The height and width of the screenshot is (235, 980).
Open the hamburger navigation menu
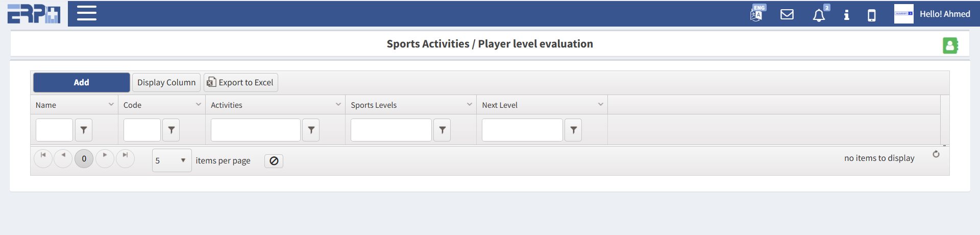(87, 13)
